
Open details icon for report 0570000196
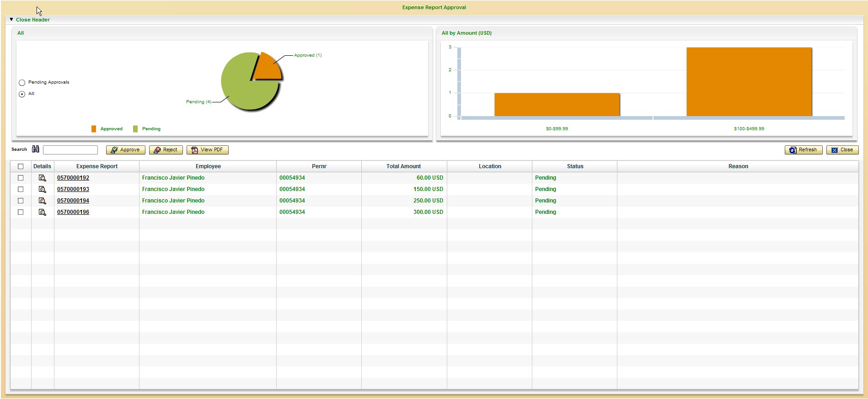tap(42, 212)
